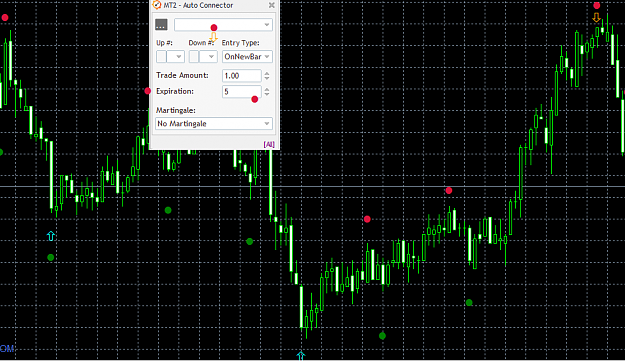
Task: Click the Entry Type: label
Action: click(240, 43)
